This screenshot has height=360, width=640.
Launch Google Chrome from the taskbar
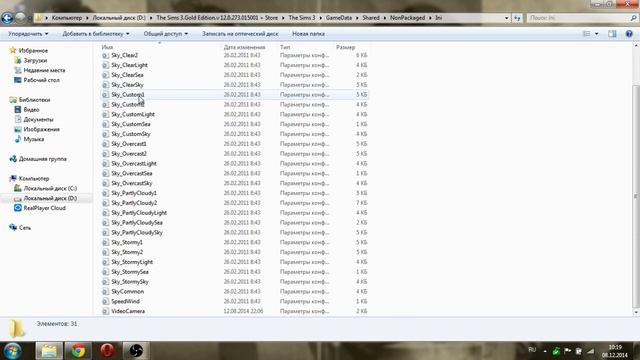[x=78, y=351]
